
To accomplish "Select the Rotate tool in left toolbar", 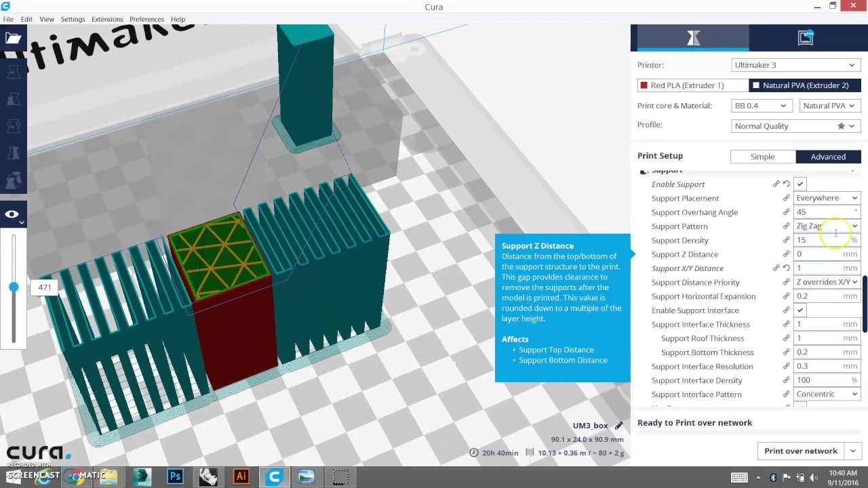I will pos(13,127).
